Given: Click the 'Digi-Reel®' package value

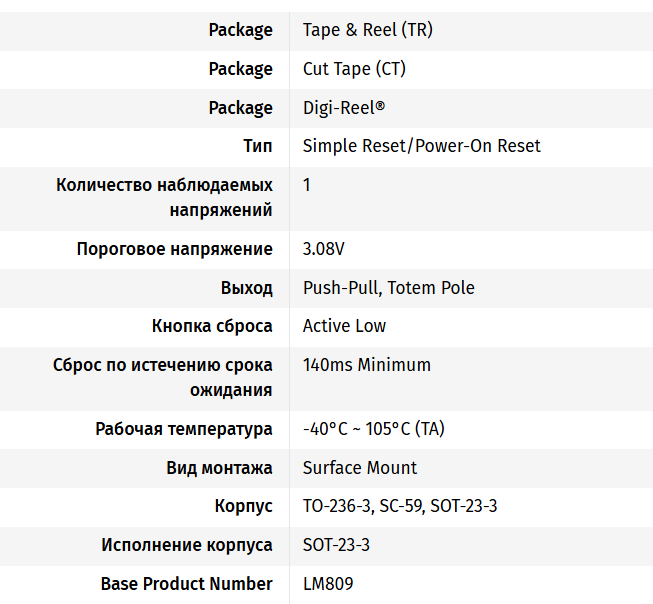Looking at the screenshot, I should coord(343,108).
